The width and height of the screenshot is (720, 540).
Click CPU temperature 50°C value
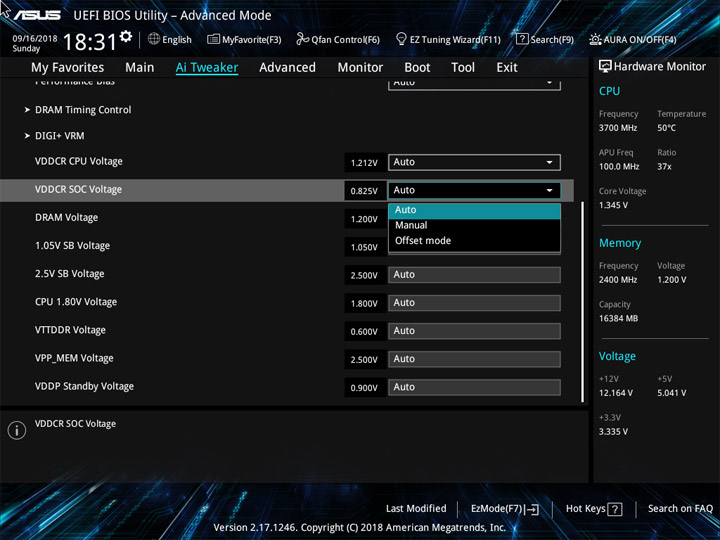(666, 128)
